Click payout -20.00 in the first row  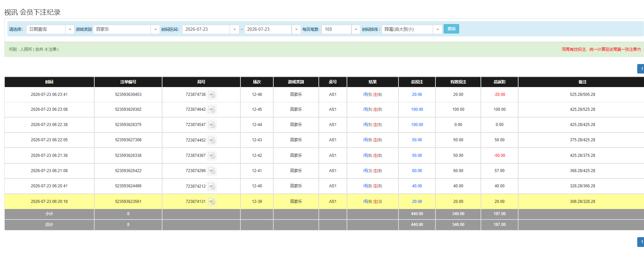pyautogui.click(x=500, y=95)
